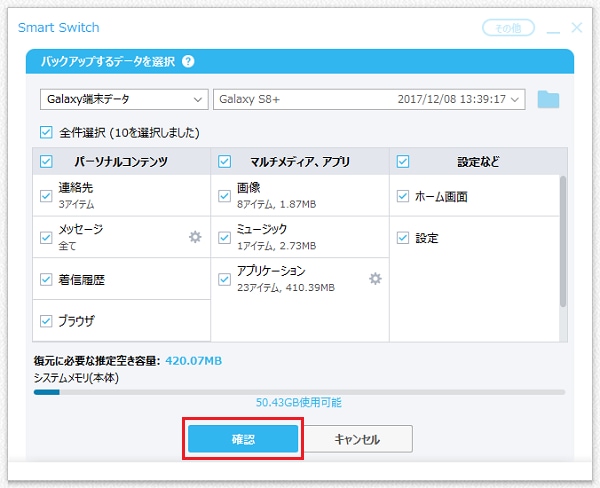Click the その他 button
The image size is (600, 488).
(x=508, y=28)
